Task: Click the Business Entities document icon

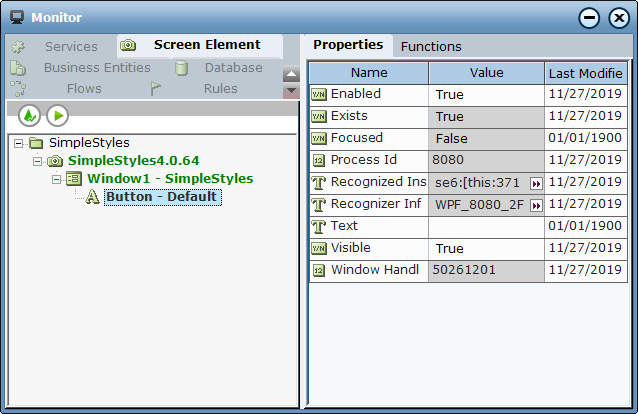Action: click(18, 68)
